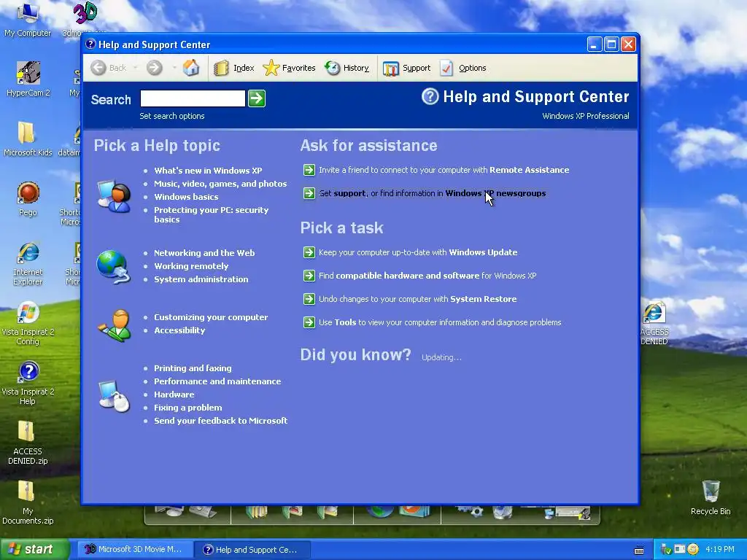747x560 pixels.
Task: Expand the Forward history dropdown arrow
Action: [x=174, y=68]
